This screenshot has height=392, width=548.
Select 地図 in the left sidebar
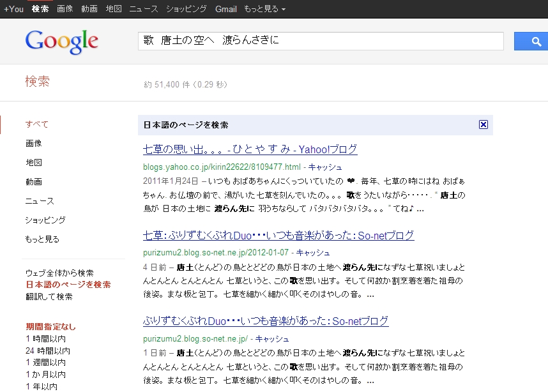[x=34, y=163]
